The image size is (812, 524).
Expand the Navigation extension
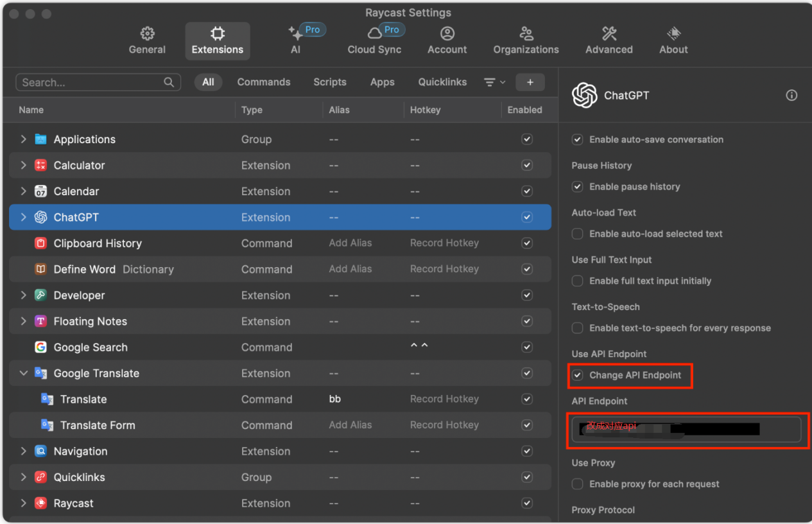coord(24,451)
